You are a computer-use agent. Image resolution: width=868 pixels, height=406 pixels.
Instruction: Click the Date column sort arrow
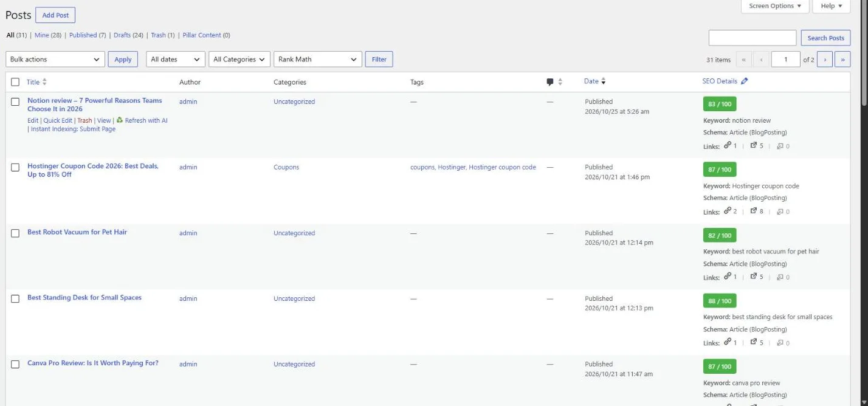coord(603,81)
